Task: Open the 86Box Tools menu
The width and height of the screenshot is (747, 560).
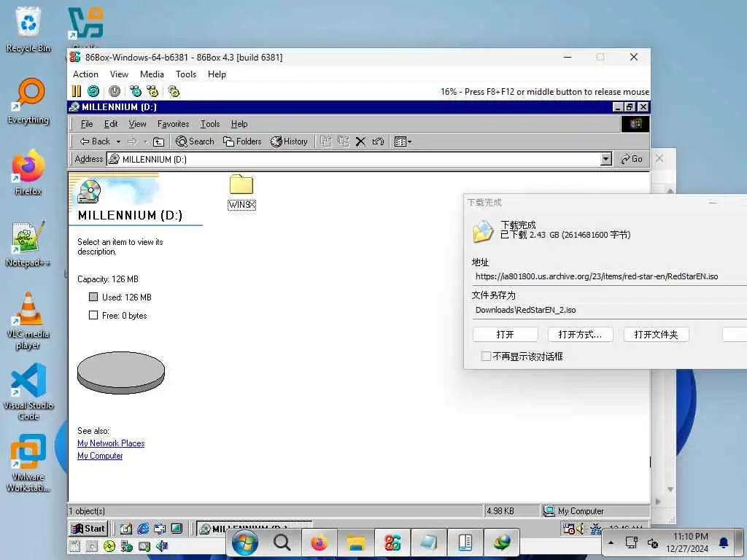Action: (x=186, y=74)
